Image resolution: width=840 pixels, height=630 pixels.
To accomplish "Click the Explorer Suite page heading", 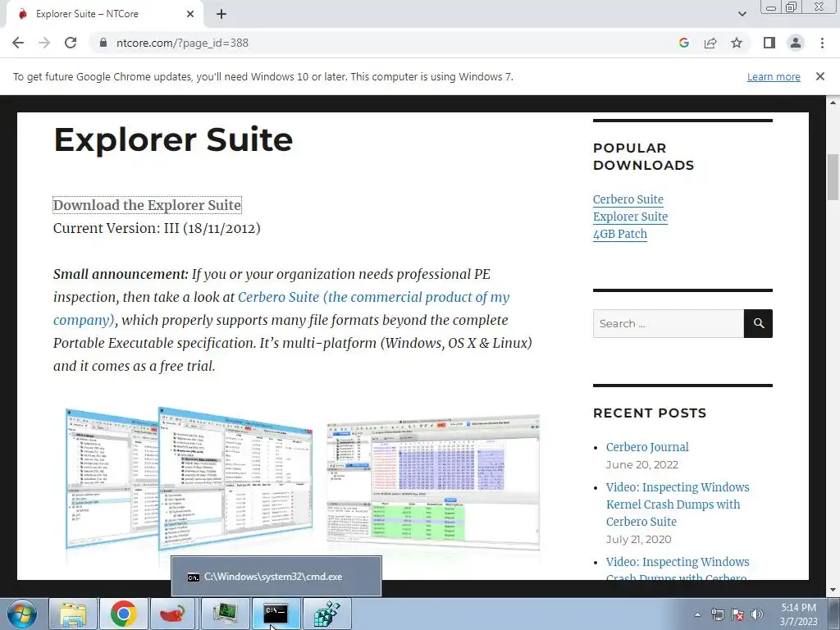I will point(173,139).
